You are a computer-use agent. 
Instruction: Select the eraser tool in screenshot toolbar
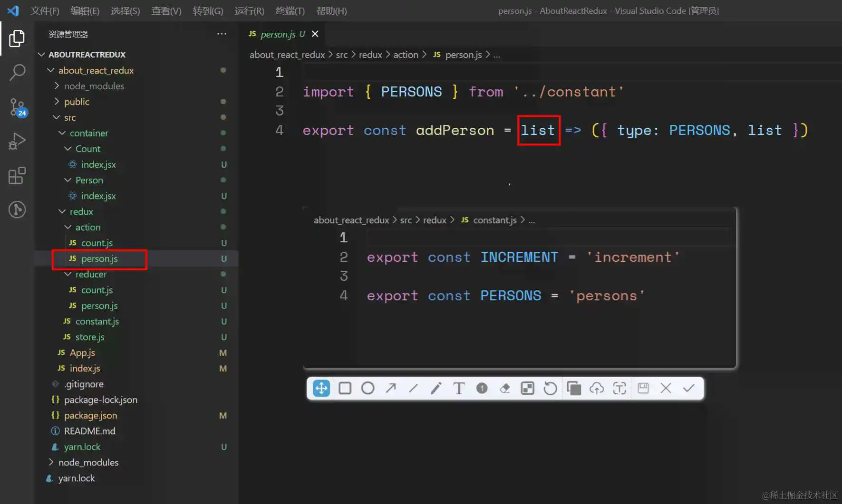(x=504, y=388)
